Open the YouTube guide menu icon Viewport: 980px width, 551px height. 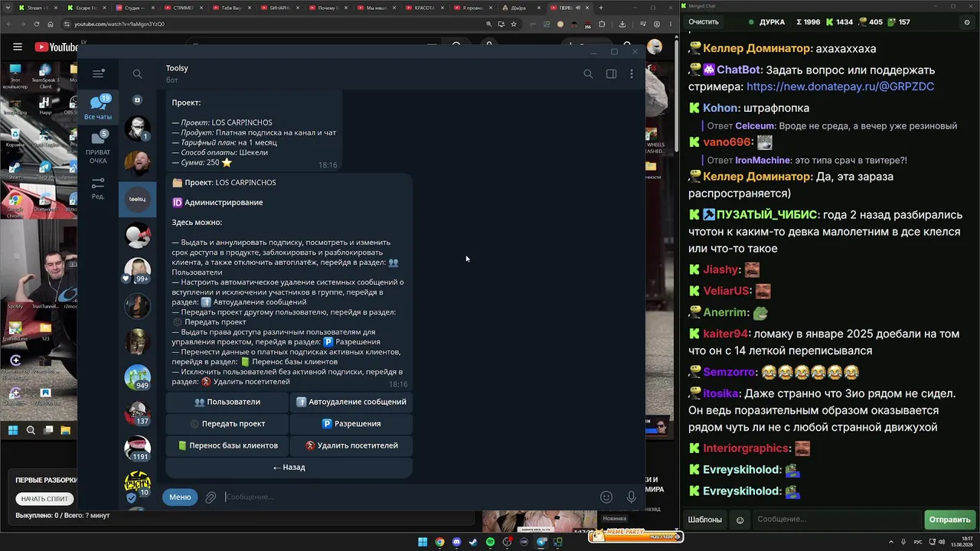(18, 47)
